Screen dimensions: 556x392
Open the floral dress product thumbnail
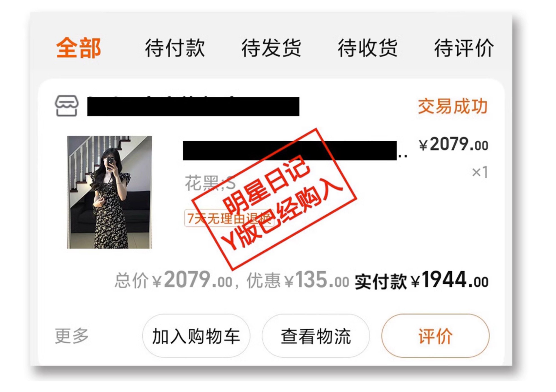click(x=110, y=192)
